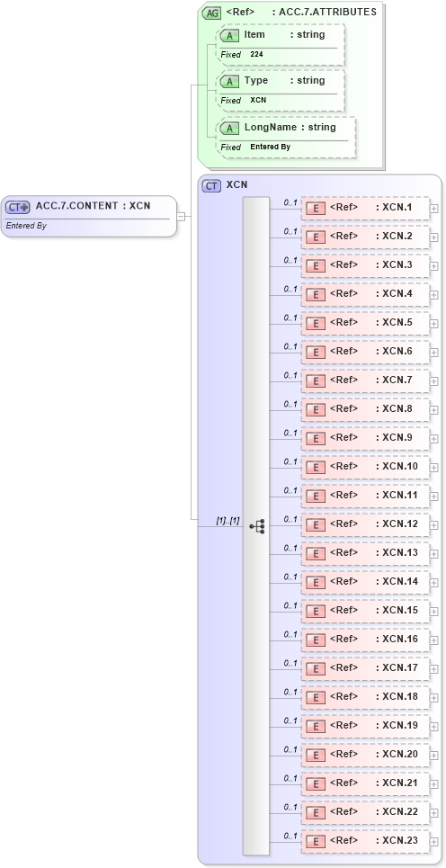Click the AG icon of ACC.7.ATTRIBUTES

212,13
